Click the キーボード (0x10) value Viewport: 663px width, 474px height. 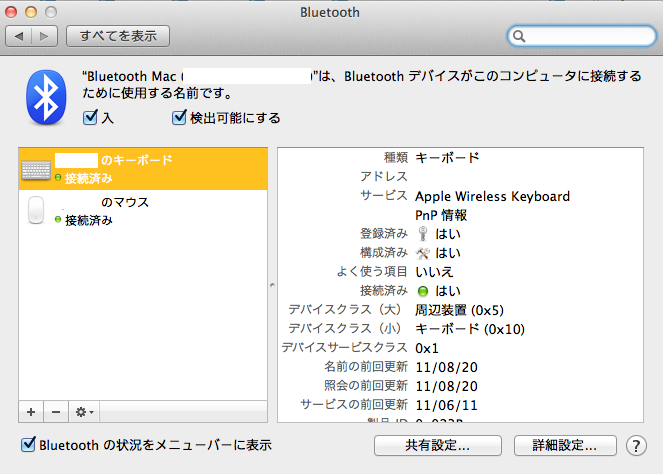[x=470, y=329]
